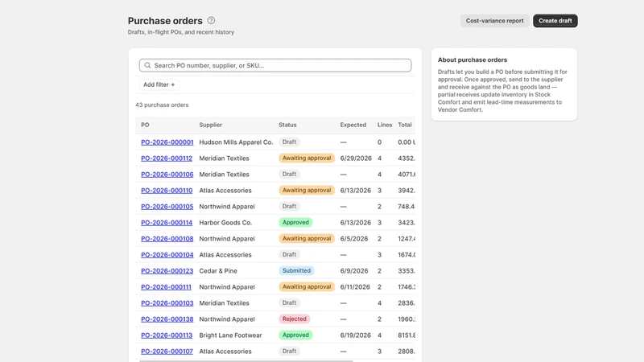The height and width of the screenshot is (362, 644).
Task: Click Draft badge for PO-2026-000107
Action: point(289,352)
